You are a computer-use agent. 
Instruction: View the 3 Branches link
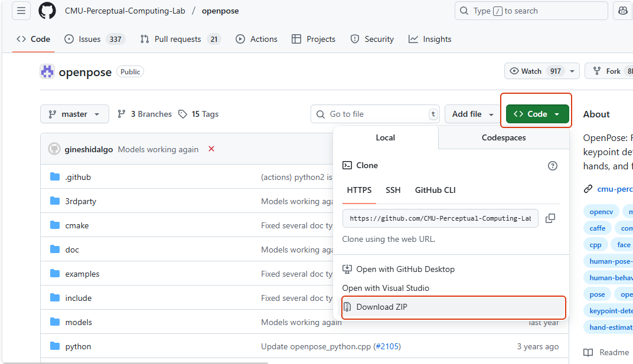(145, 114)
